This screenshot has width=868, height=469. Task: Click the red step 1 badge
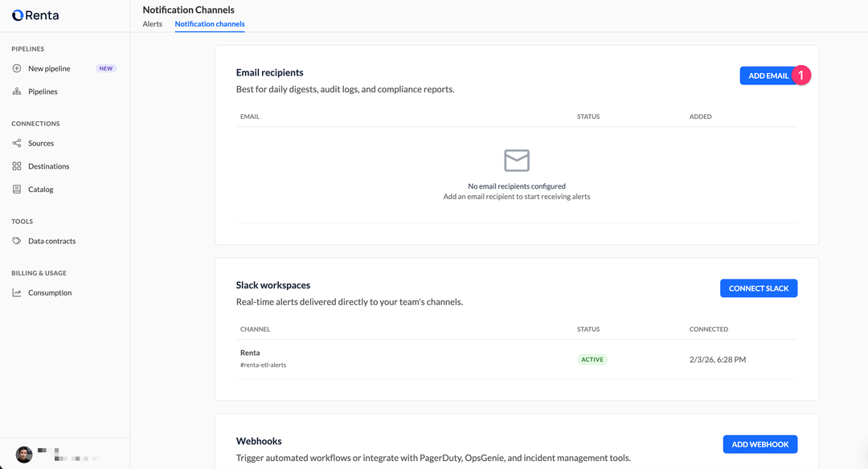coord(800,75)
